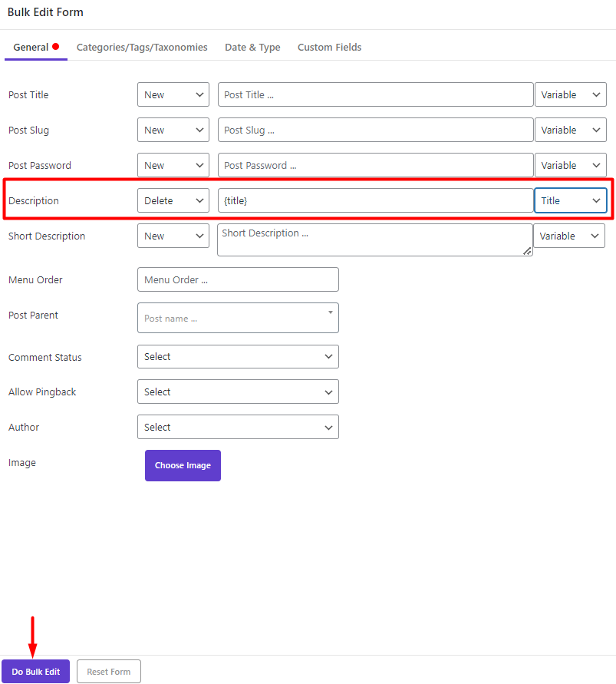616x684 pixels.
Task: Click the Comment Status row label
Action: 45,357
